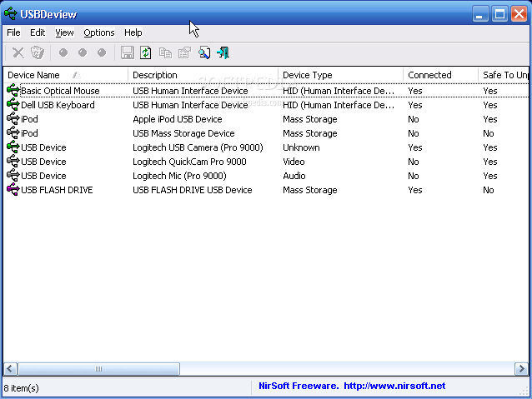Open Properties using the toolbar icon
The height and width of the screenshot is (399, 532).
pos(184,52)
